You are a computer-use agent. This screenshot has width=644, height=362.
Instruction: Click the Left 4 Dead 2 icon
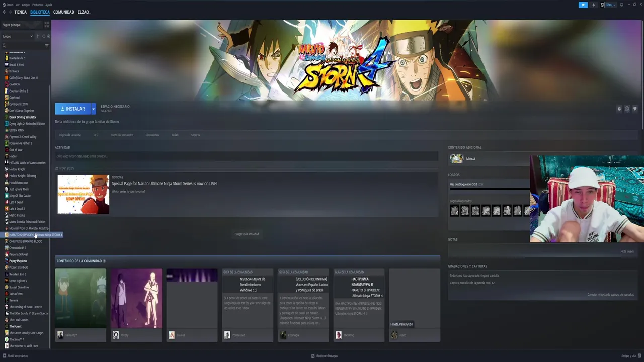click(x=7, y=209)
